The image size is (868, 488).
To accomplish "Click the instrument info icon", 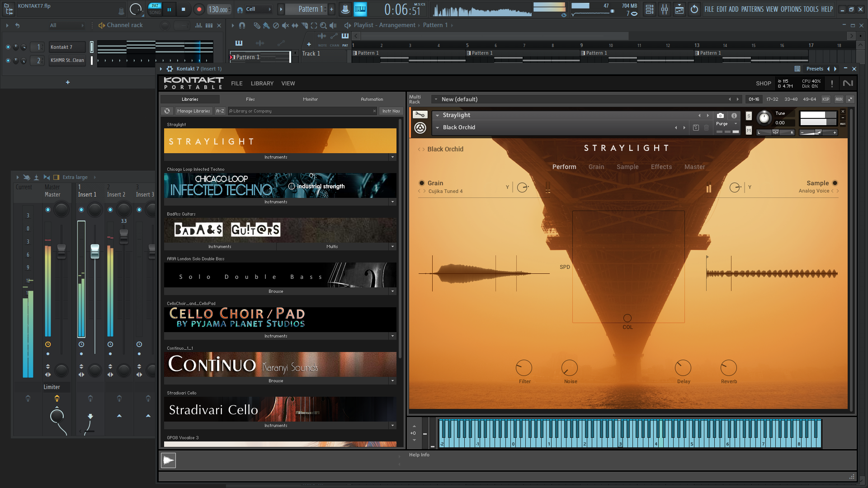I will point(734,116).
